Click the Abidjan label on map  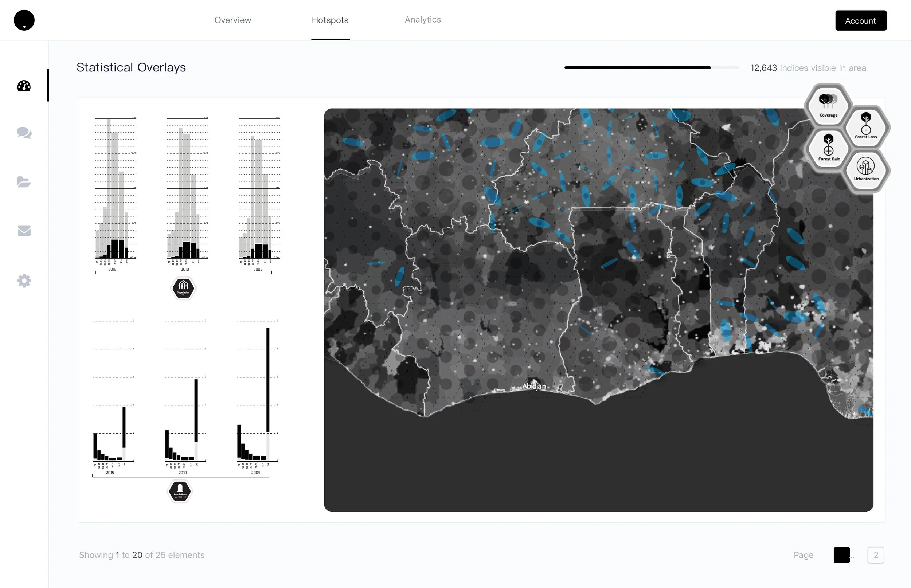point(534,386)
